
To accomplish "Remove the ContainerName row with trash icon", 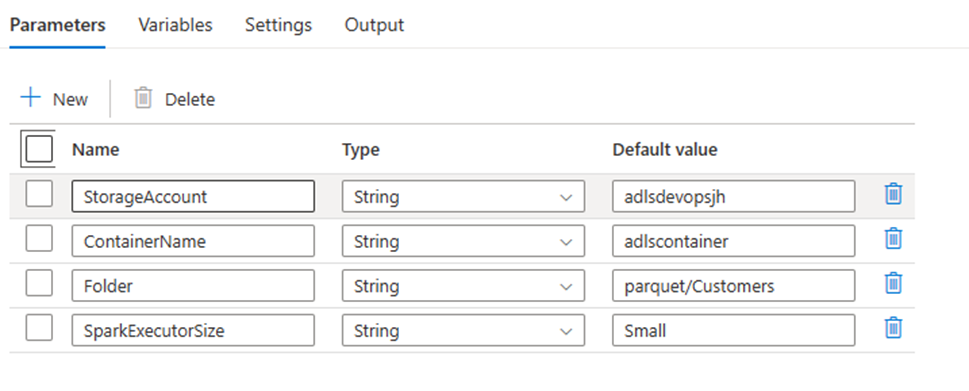I will (893, 238).
